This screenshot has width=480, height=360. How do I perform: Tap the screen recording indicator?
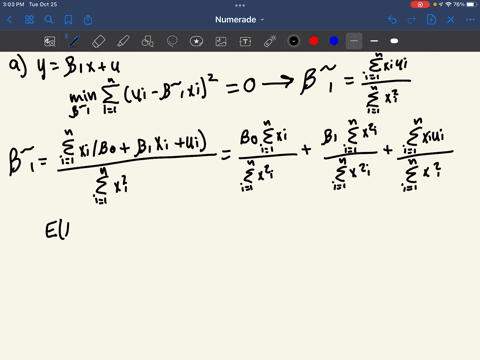pyautogui.click(x=420, y=4)
